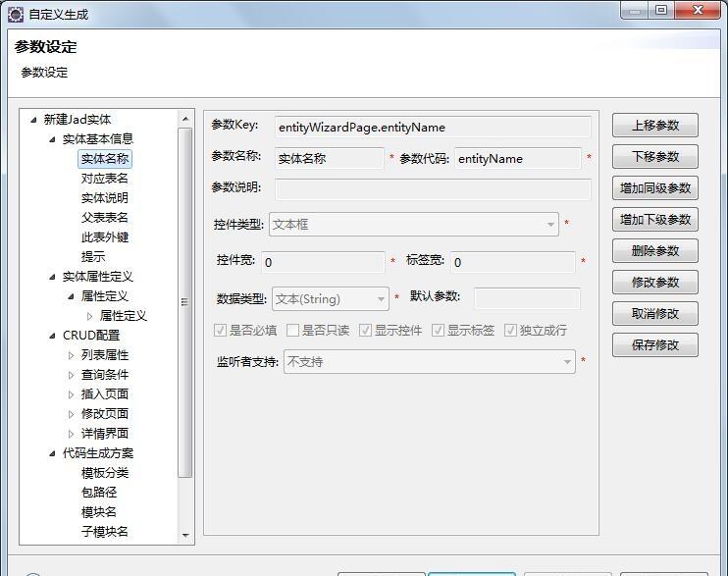Select 提示 in the tree
The width and height of the screenshot is (728, 576).
tap(93, 257)
